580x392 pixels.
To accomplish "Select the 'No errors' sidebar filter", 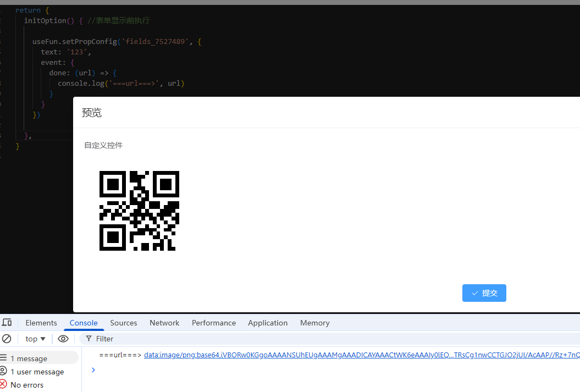I will click(27, 385).
